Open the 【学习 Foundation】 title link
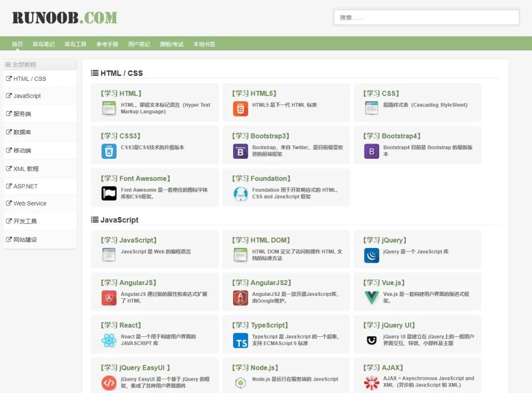Image resolution: width=532 pixels, height=393 pixels. point(261,179)
